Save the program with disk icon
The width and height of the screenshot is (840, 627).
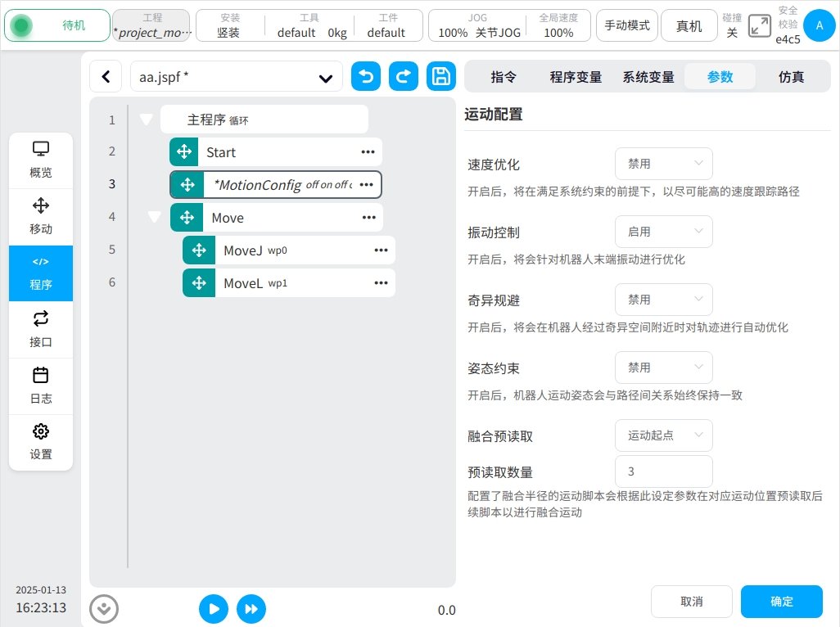click(441, 77)
